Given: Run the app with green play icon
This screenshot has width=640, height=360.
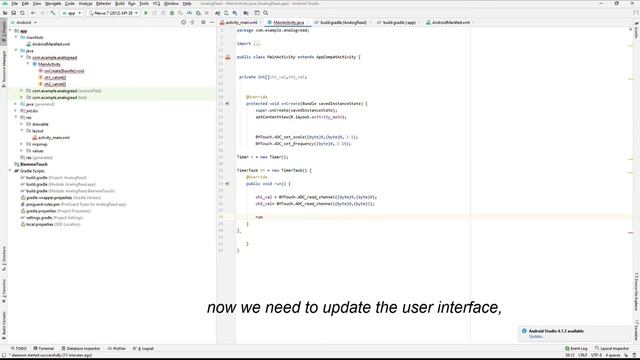Looking at the screenshot, I should click(x=146, y=13).
